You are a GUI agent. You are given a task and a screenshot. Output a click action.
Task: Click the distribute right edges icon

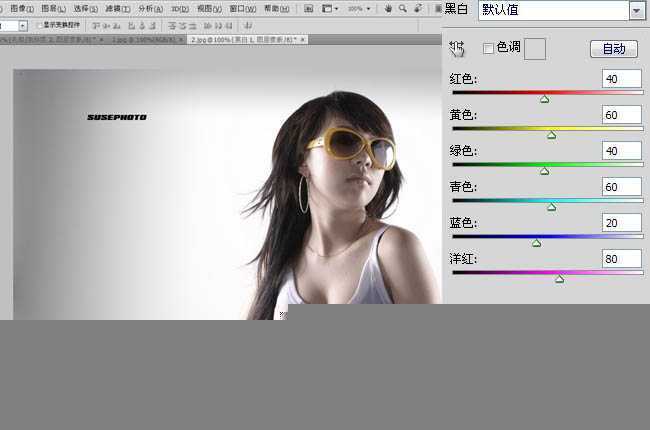(x=228, y=26)
